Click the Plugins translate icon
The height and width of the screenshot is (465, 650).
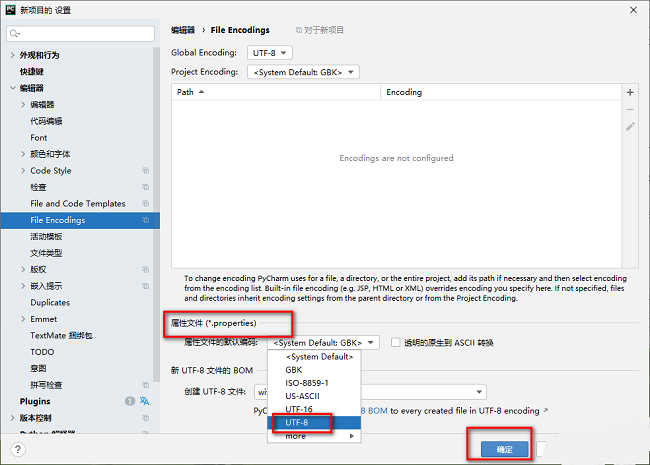click(x=144, y=401)
